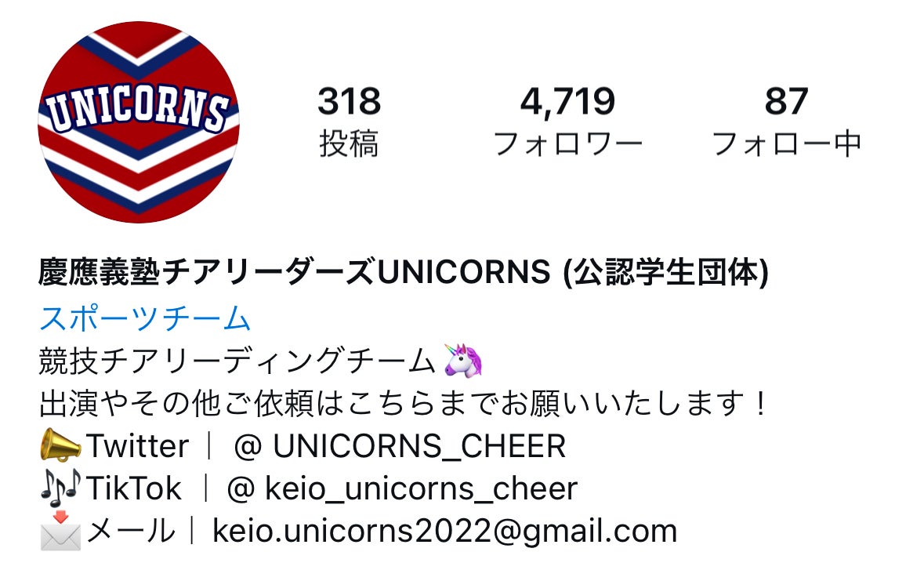Screen dimensions: 924x570
Task: Click the TikTok label in bio
Action: pyautogui.click(x=134, y=488)
